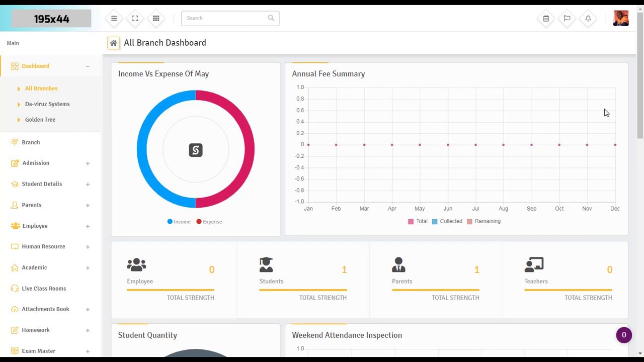Open the Human Resource menu entry

(x=43, y=246)
